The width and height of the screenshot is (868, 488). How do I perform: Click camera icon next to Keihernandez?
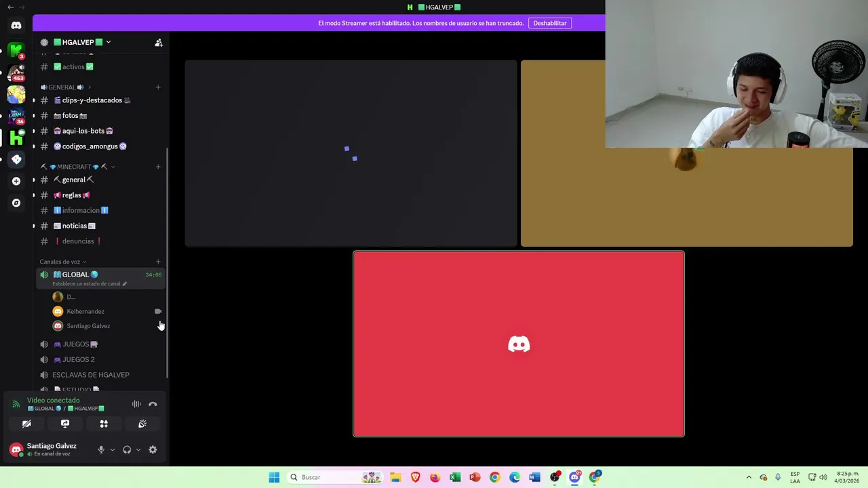pyautogui.click(x=158, y=311)
